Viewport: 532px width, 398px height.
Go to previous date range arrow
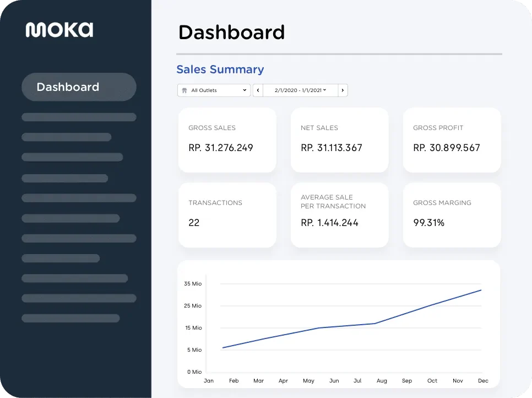pyautogui.click(x=258, y=90)
